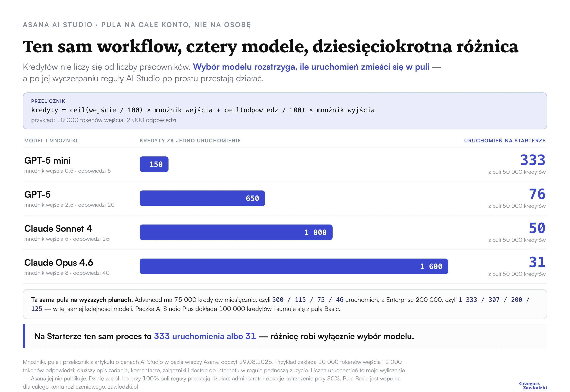Click the bar labeled 650

tap(202, 198)
